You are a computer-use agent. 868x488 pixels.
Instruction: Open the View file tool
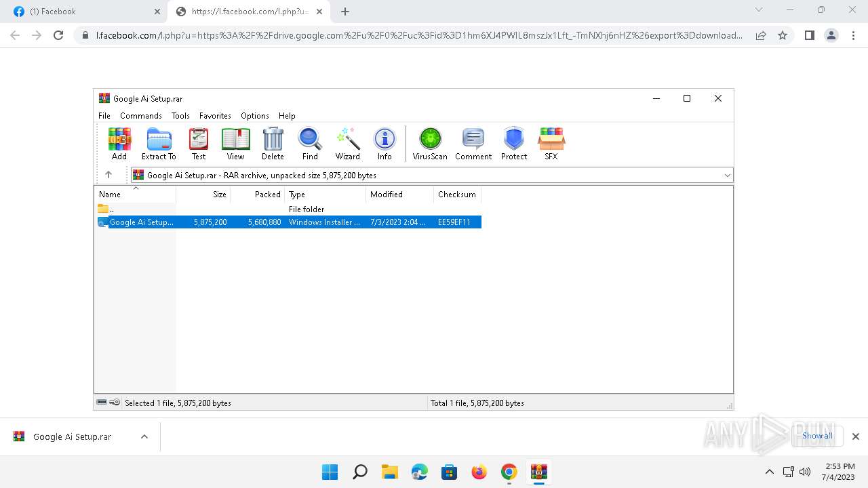click(235, 144)
